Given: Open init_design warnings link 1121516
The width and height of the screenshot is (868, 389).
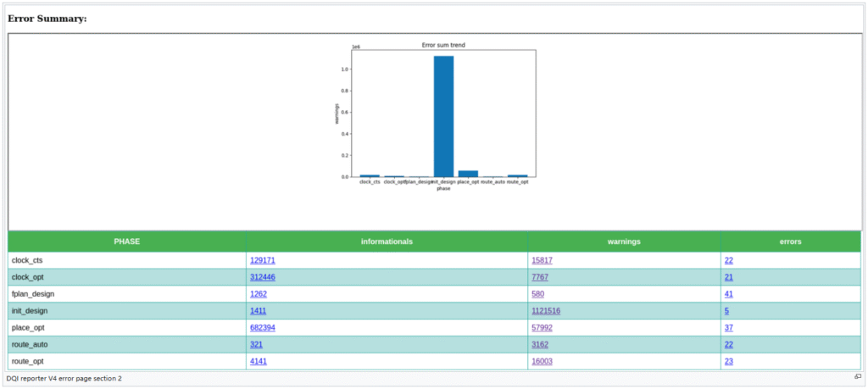Looking at the screenshot, I should click(548, 311).
